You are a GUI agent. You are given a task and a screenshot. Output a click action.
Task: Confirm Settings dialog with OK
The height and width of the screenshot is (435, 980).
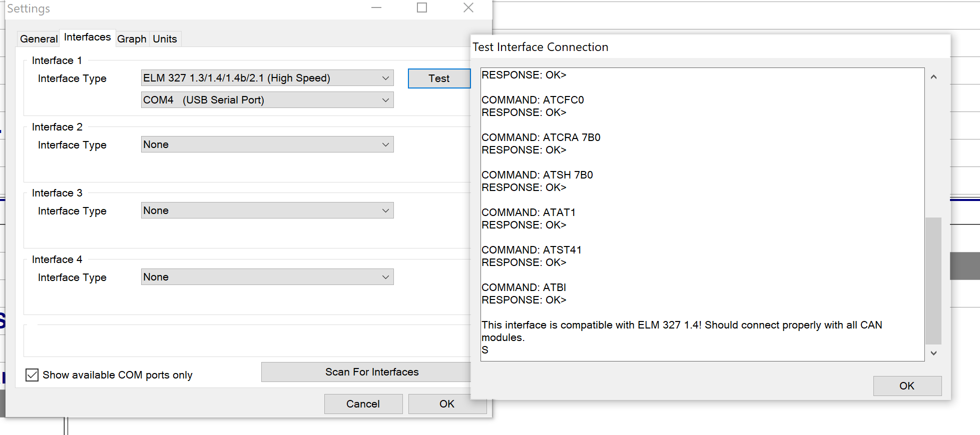pos(447,404)
